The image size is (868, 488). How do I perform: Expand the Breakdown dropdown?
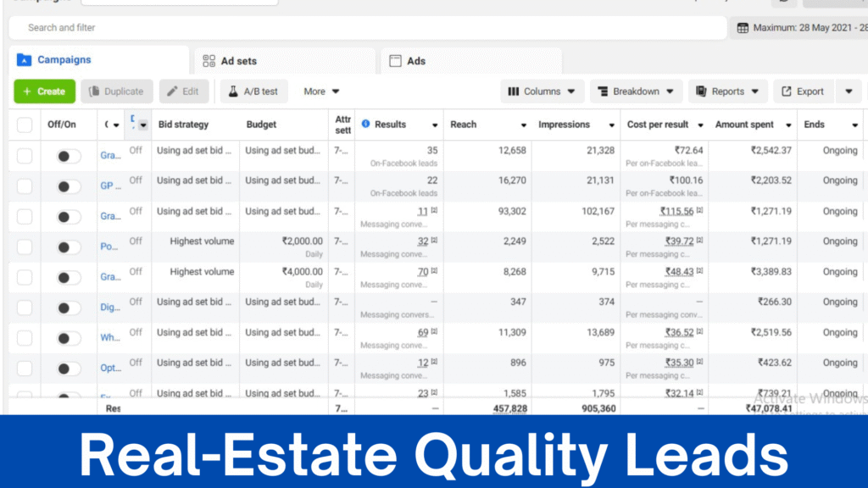click(636, 91)
